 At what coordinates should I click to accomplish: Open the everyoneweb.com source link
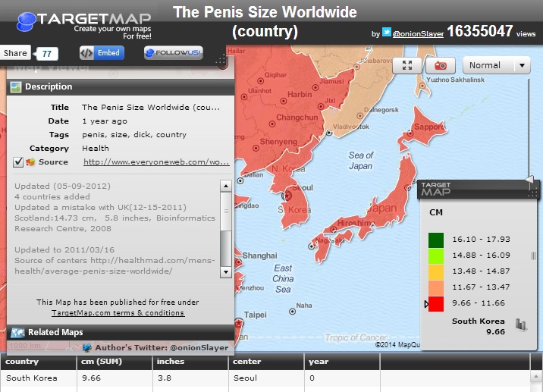tap(156, 162)
